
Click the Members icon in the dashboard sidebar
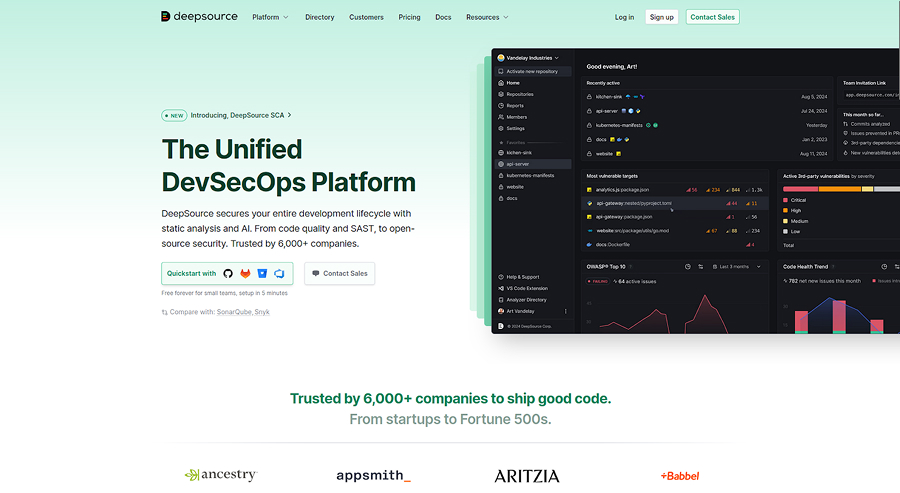click(x=501, y=117)
